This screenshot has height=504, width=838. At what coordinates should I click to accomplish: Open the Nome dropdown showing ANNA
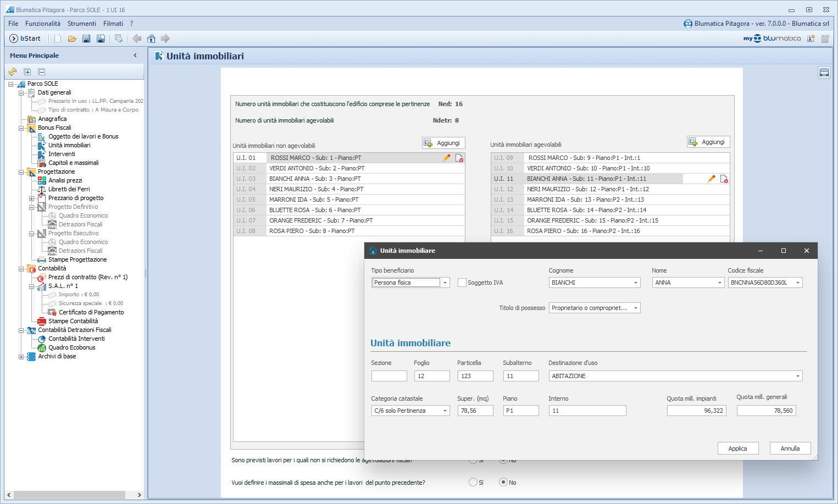[x=720, y=283]
